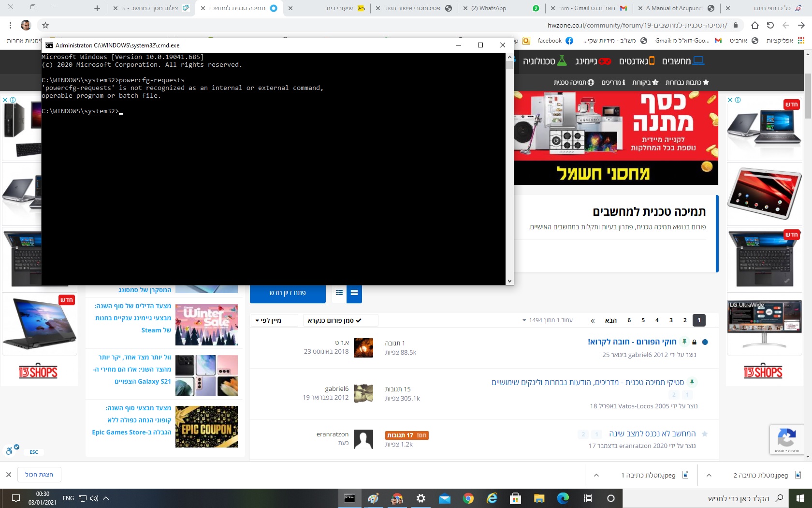Open the Mail app in taskbar

tap(444, 498)
